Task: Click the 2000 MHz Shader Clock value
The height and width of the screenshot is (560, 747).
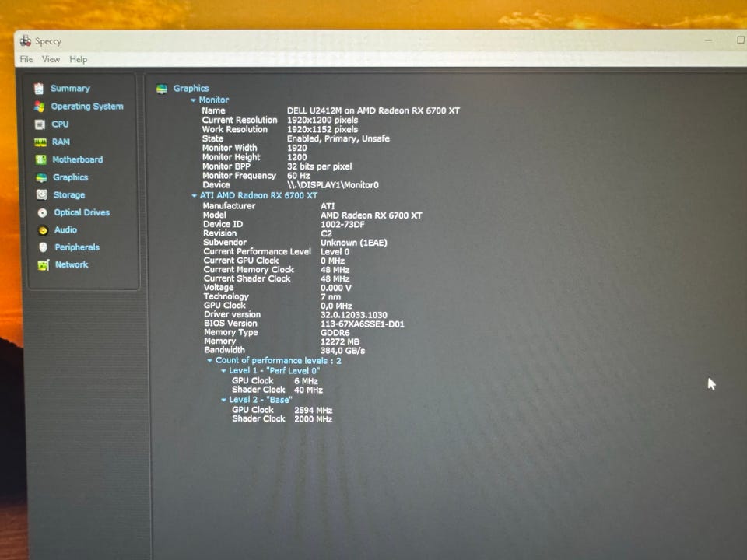Action: (314, 419)
